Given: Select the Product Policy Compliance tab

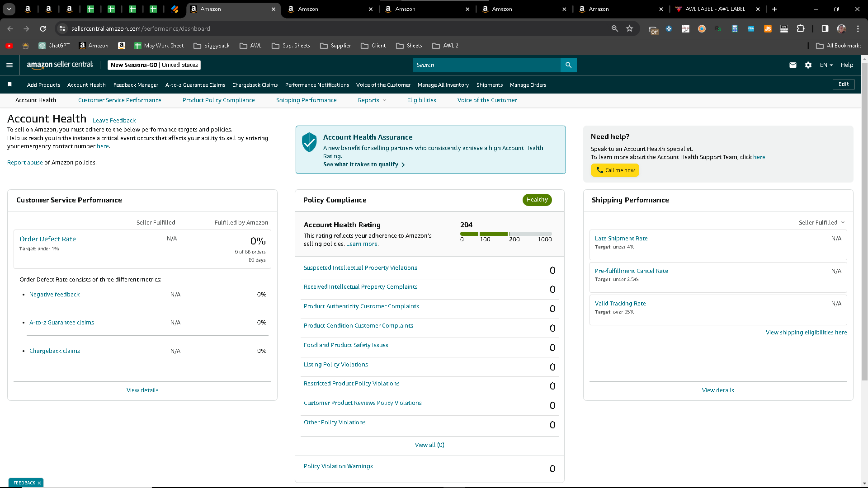Looking at the screenshot, I should pyautogui.click(x=218, y=100).
